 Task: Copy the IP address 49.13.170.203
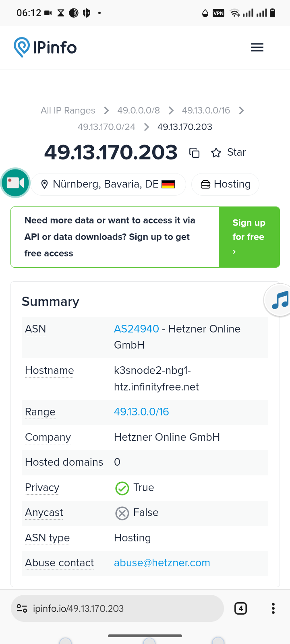(x=195, y=153)
